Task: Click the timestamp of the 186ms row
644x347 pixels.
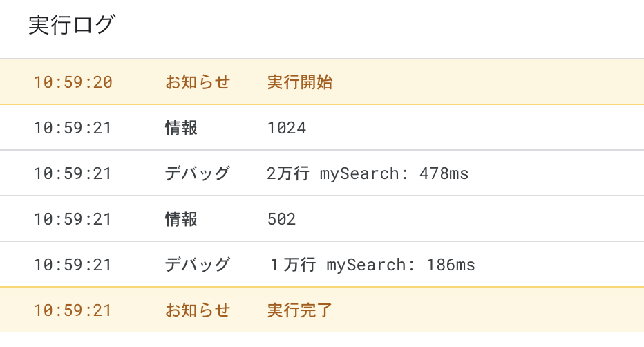Action: 73,265
